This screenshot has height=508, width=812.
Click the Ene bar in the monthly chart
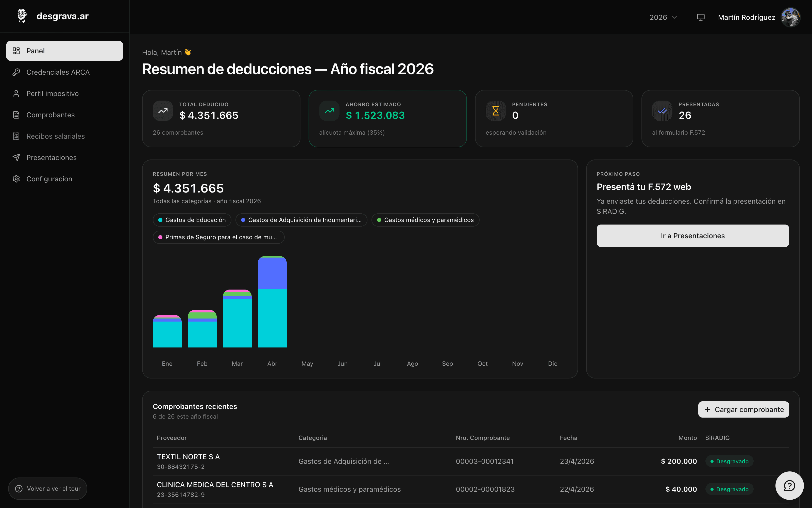[167, 331]
